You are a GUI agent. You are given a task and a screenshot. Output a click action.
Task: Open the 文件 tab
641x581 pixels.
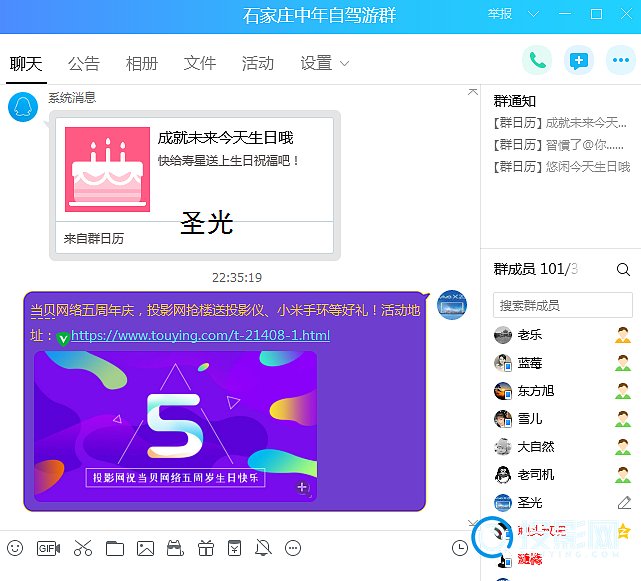tap(200, 63)
